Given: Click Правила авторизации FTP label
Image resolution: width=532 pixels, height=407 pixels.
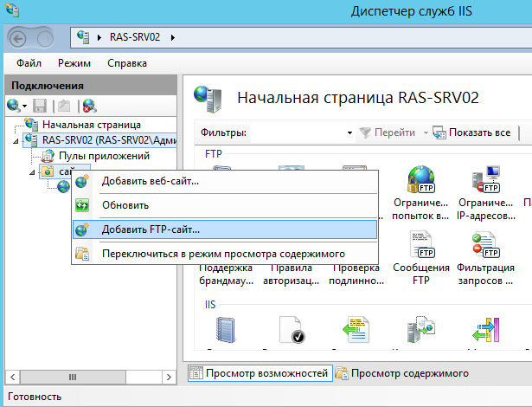Looking at the screenshot, I should click(292, 275).
